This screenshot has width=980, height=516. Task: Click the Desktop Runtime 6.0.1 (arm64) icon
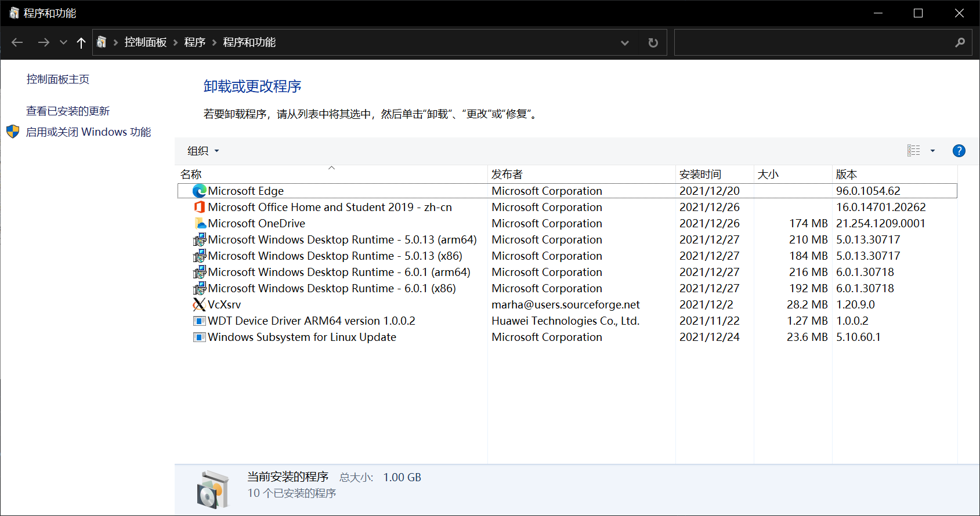tap(200, 272)
